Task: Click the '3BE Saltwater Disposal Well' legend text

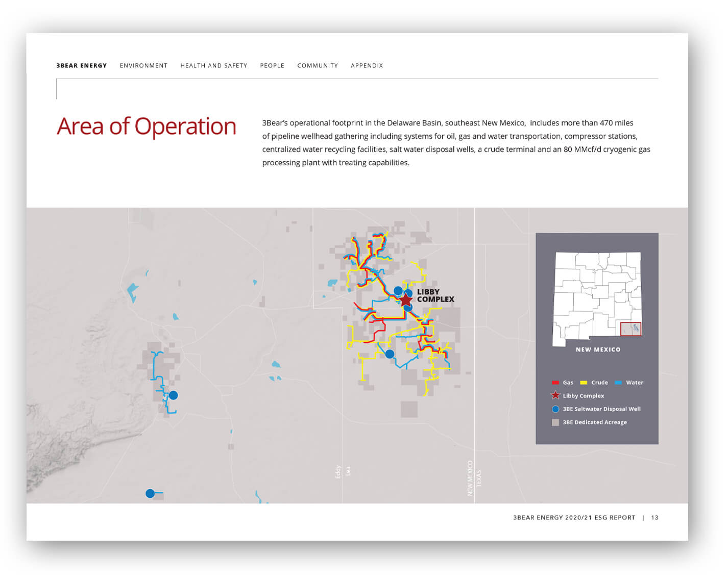Action: (x=601, y=409)
